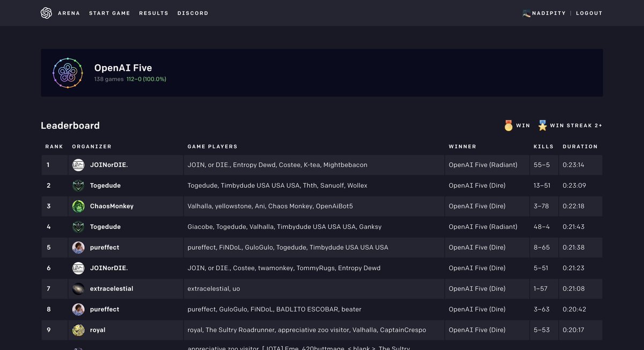644x350 pixels.
Task: Open the NADIPITY profile link
Action: tap(548, 13)
